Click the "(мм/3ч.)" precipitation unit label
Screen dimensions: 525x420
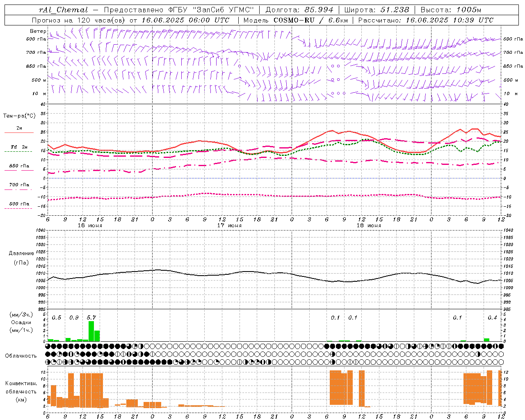[21, 315]
